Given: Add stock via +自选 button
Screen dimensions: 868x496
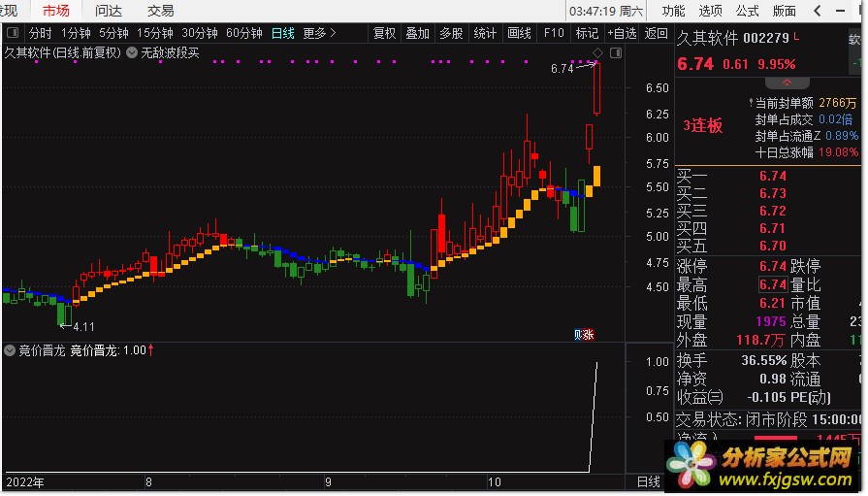Looking at the screenshot, I should tap(623, 33).
